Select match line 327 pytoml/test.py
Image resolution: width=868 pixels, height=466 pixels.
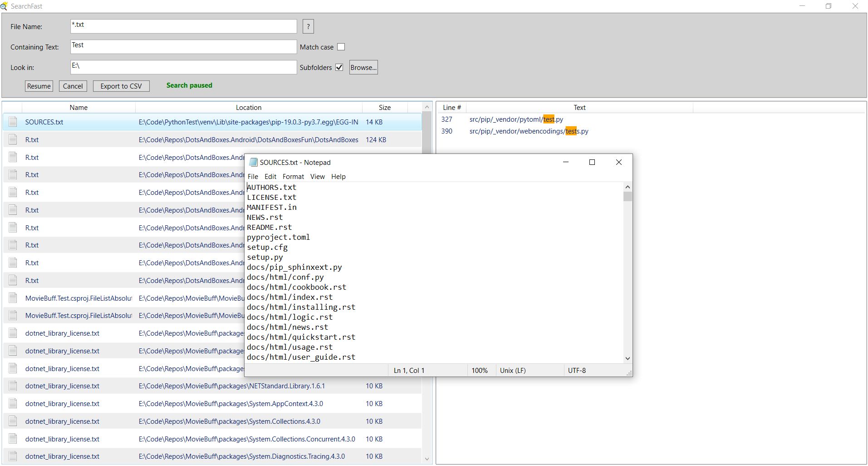tap(516, 119)
